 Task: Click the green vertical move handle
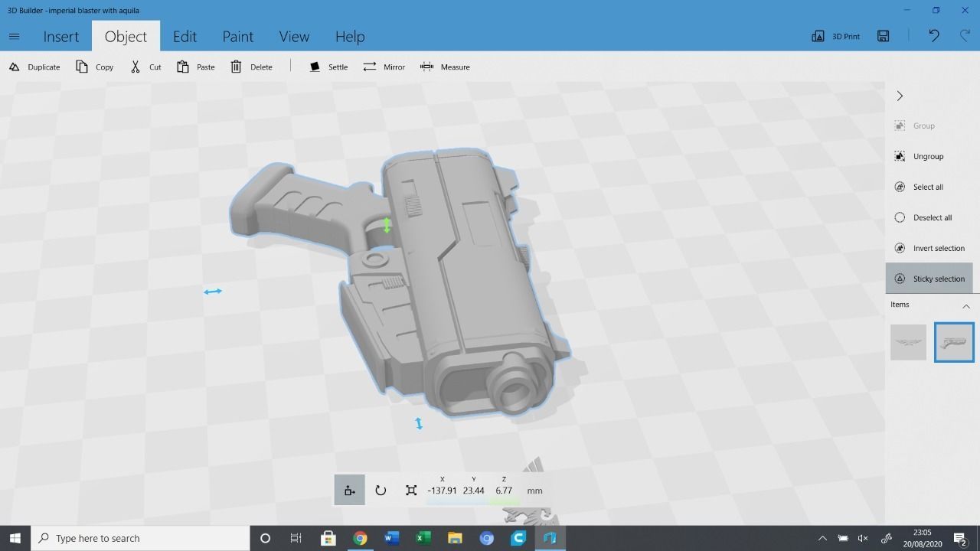(x=387, y=225)
